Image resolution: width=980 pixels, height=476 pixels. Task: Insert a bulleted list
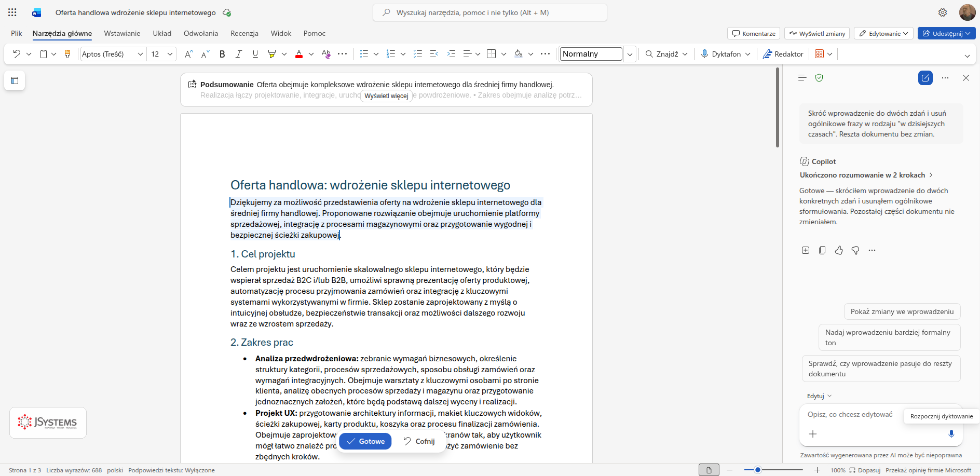tap(364, 54)
